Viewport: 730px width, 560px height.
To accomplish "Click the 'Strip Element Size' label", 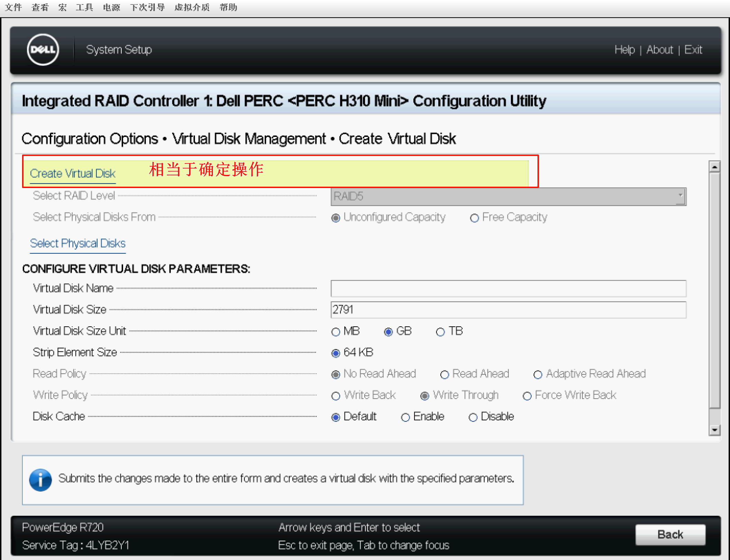I will (x=75, y=353).
